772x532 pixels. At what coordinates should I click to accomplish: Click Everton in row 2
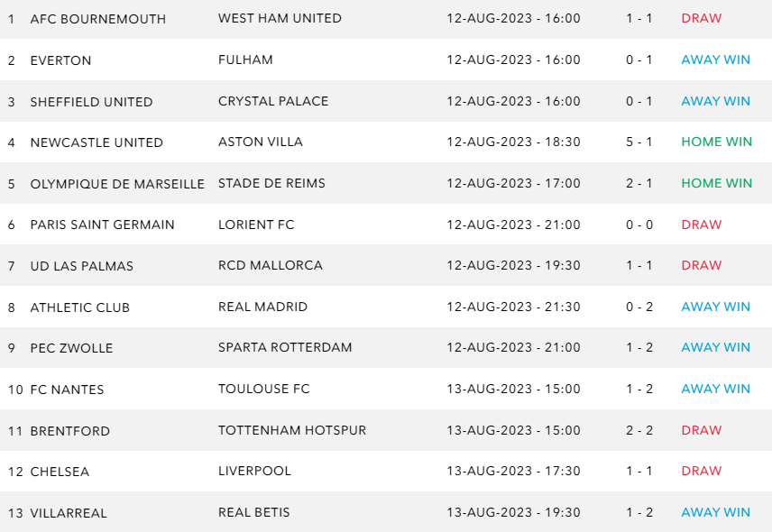[x=60, y=60]
